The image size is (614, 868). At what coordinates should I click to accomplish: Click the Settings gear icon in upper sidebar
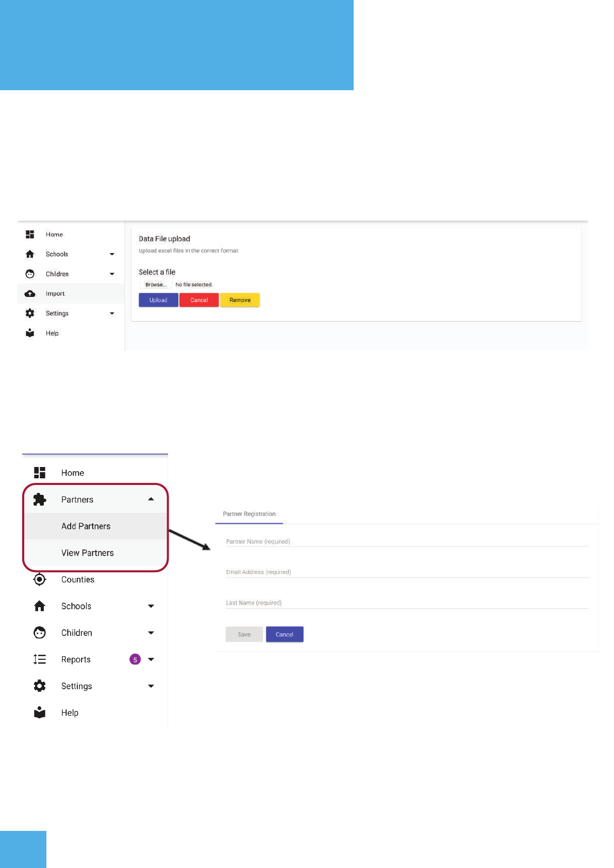30,313
